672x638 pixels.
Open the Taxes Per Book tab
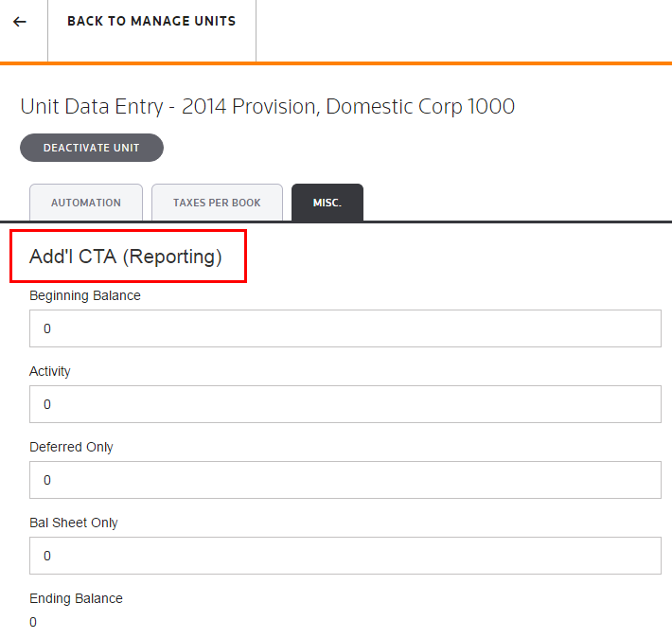point(217,203)
